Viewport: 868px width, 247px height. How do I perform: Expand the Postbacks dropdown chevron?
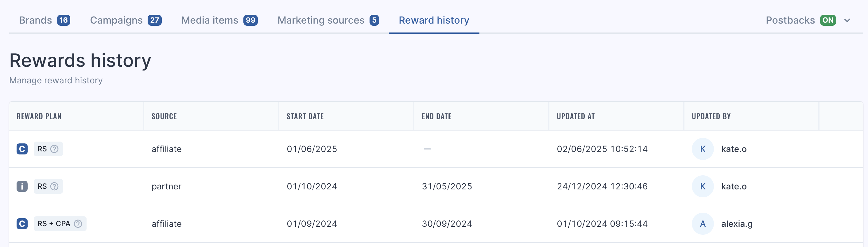847,20
